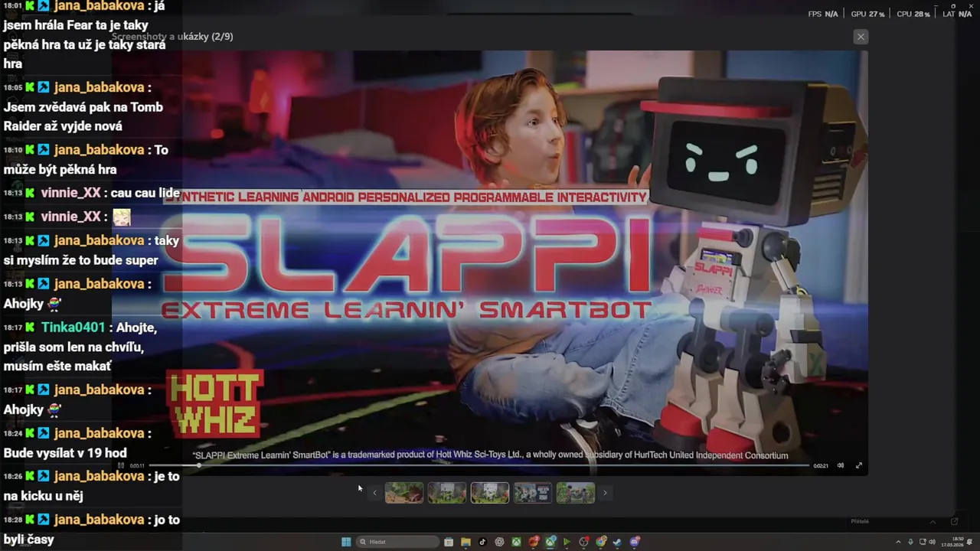Go to the next thumbnail set
This screenshot has width=980, height=551.
tap(605, 493)
